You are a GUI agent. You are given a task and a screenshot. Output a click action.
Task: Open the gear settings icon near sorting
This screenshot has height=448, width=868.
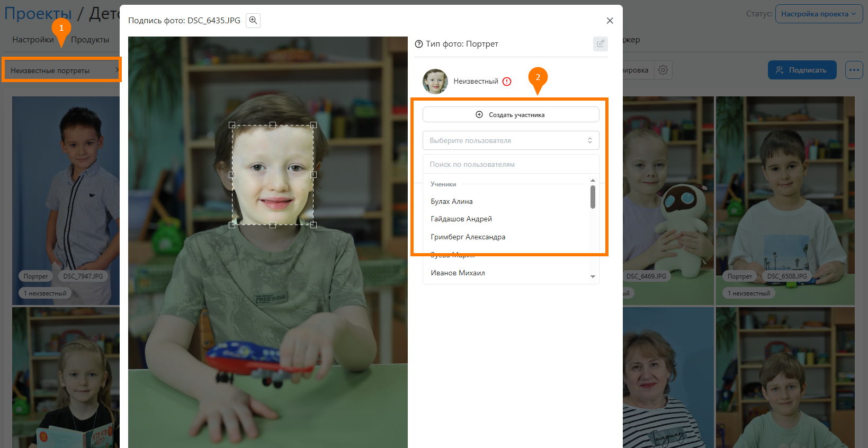(x=663, y=70)
